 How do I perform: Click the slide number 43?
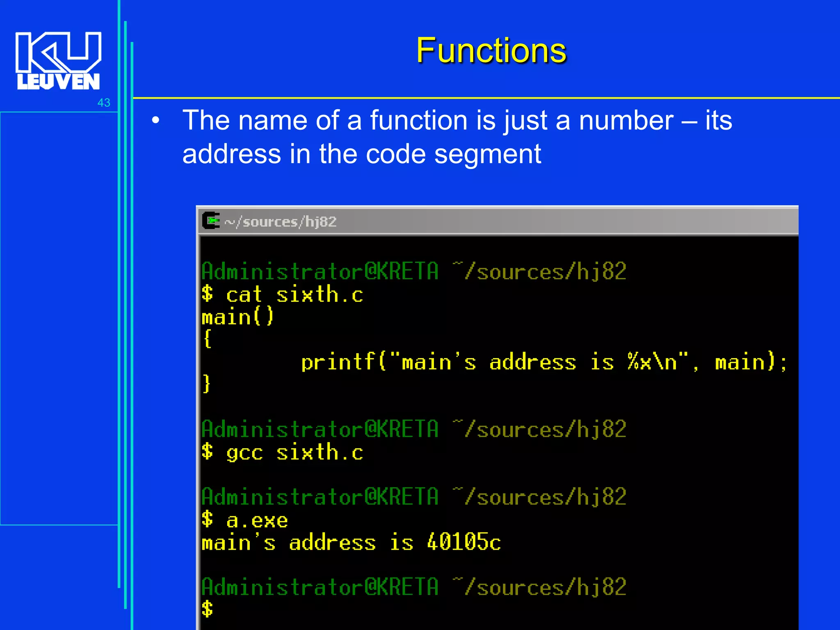point(104,103)
